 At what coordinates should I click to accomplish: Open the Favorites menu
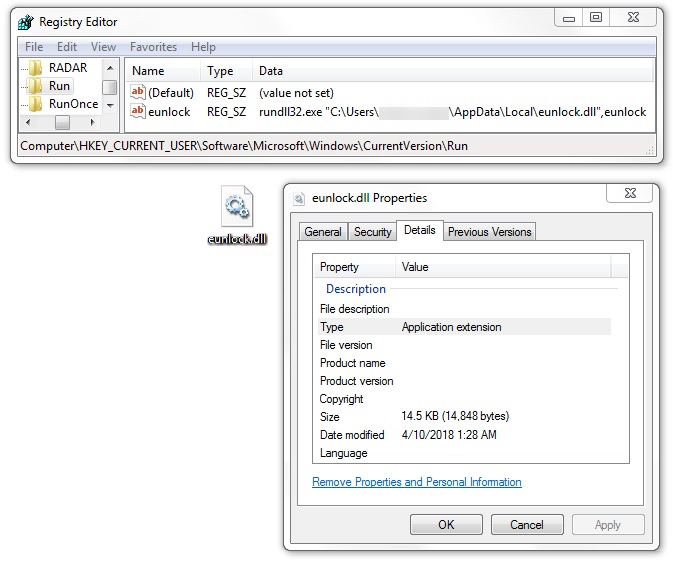(153, 47)
